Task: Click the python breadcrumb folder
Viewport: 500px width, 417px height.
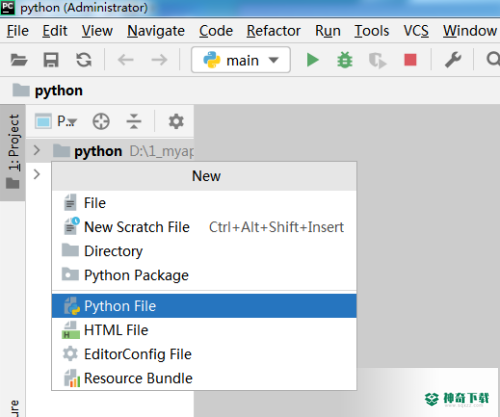Action: (x=48, y=91)
